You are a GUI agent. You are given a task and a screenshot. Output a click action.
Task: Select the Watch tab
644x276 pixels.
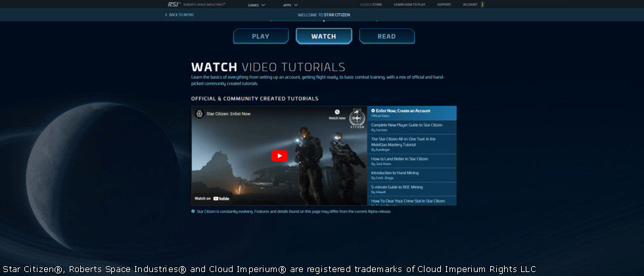pos(323,36)
